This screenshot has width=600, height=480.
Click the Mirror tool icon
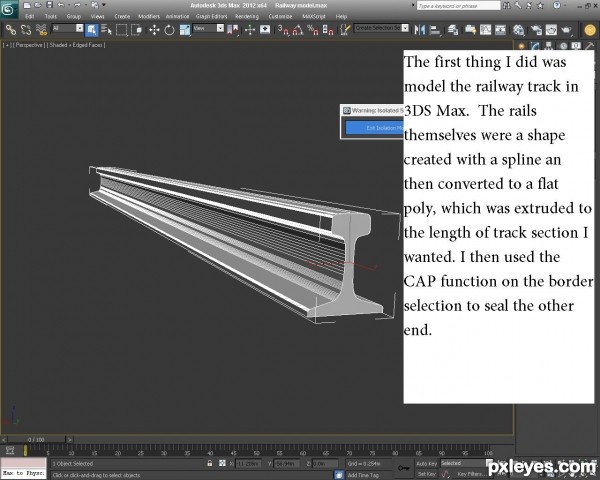coord(420,30)
